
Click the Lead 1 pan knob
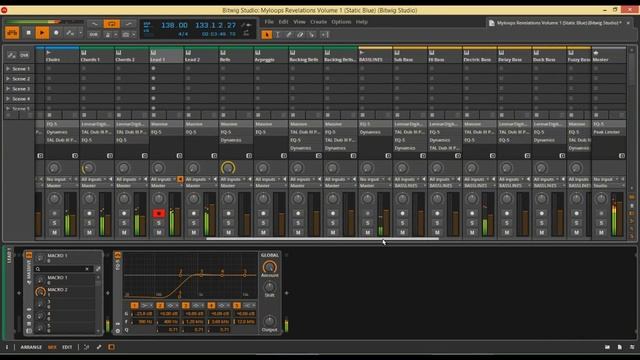pos(158,199)
